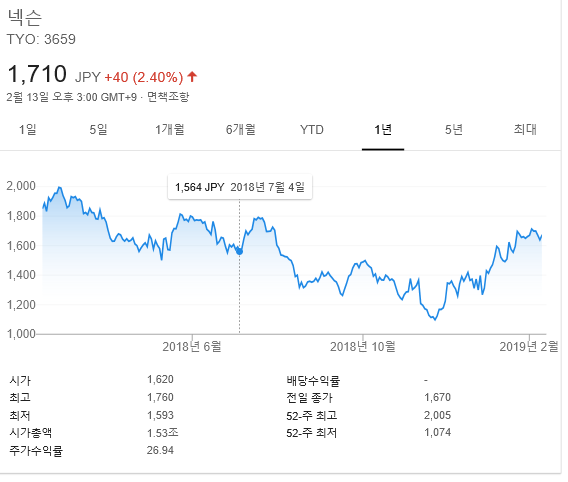Click the 2019년 2월 axis label
568x482 pixels.
(x=529, y=347)
